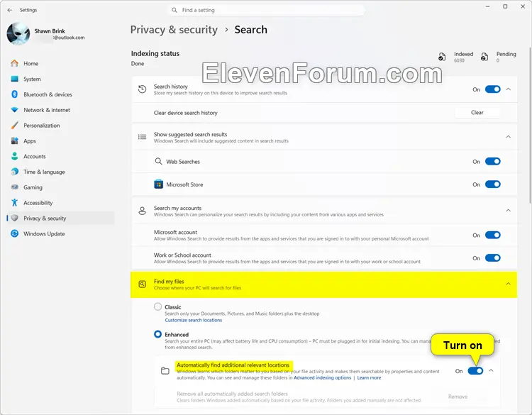Click the vertical scrollbar on the right
The image size is (532, 415).
[x=530, y=126]
